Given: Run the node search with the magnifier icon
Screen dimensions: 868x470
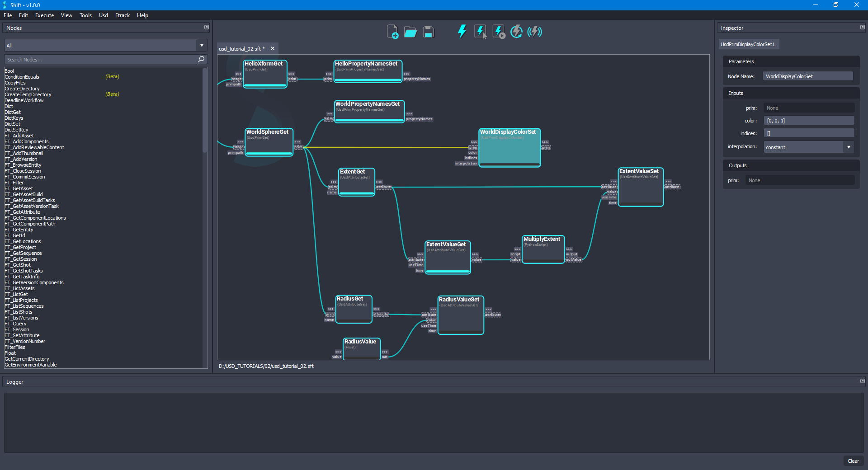Looking at the screenshot, I should click(201, 59).
